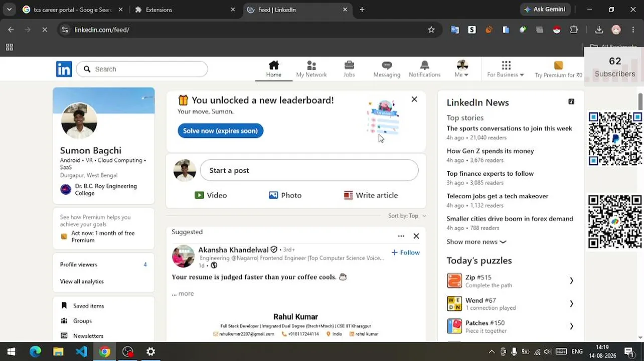Dismiss the suggested post
This screenshot has width=644, height=361.
(x=416, y=236)
